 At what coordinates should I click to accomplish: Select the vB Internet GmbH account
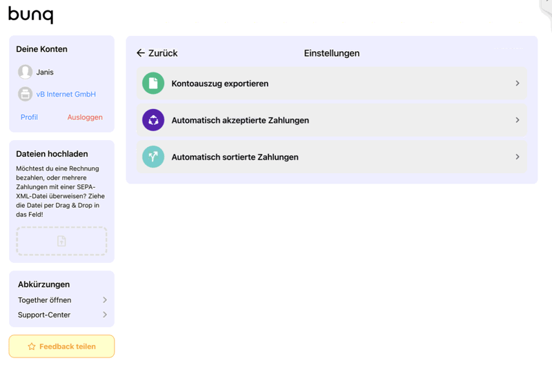tap(66, 95)
